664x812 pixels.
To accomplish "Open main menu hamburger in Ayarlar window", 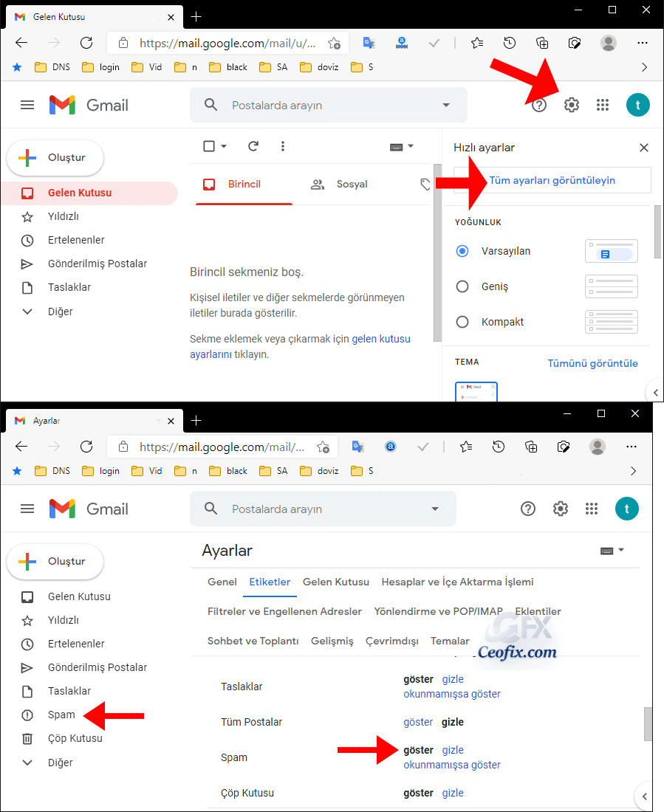I will click(x=27, y=509).
